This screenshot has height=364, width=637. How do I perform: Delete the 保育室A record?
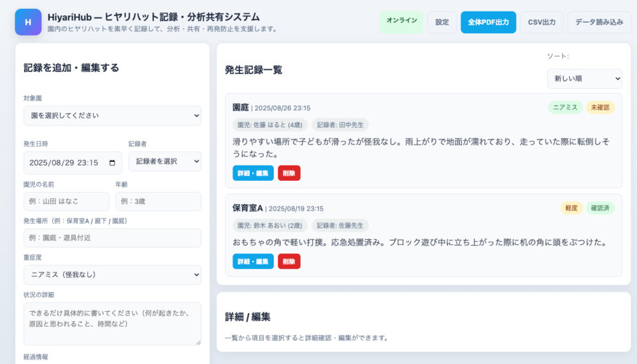coord(289,262)
